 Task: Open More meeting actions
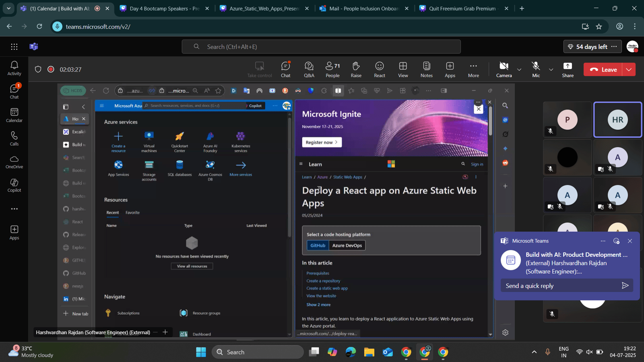pos(473,70)
